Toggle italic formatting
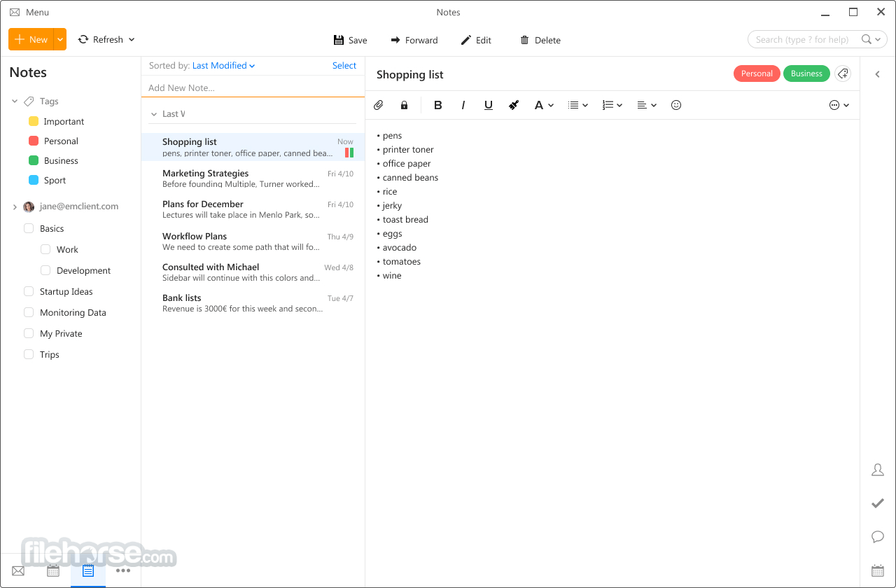Viewport: 896px width, 588px height. (463, 105)
